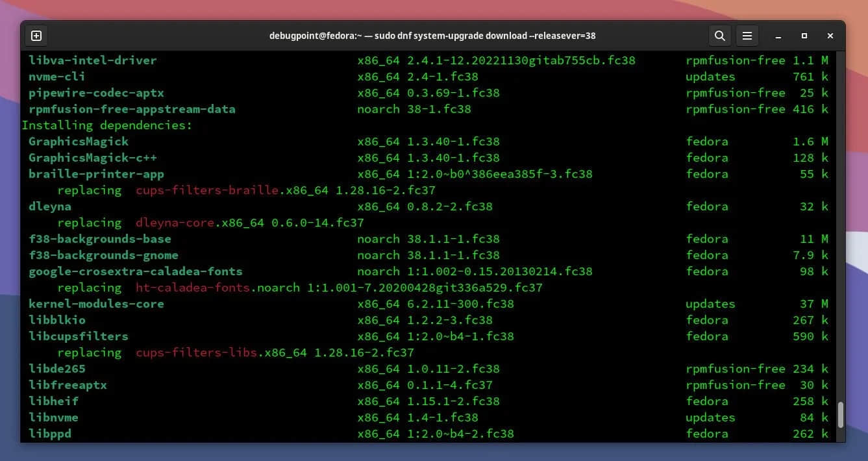Select the libnvme package name
Viewport: 868px width, 461px height.
pos(53,417)
